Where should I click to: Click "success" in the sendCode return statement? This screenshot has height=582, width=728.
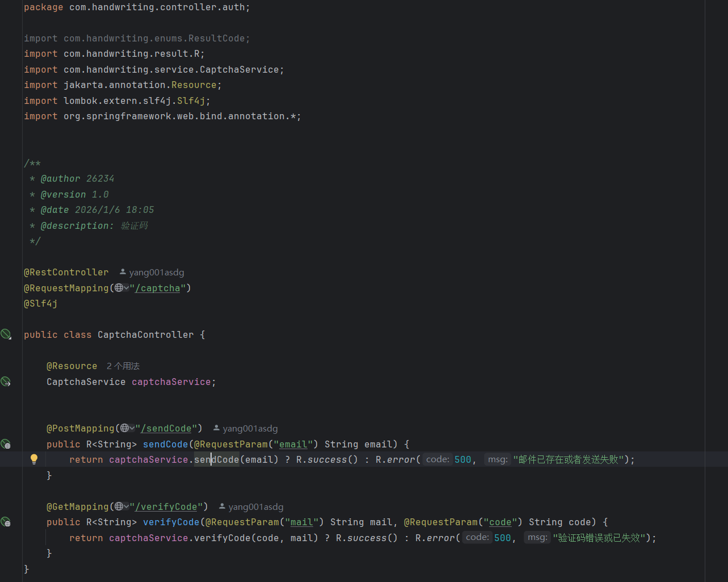click(327, 459)
